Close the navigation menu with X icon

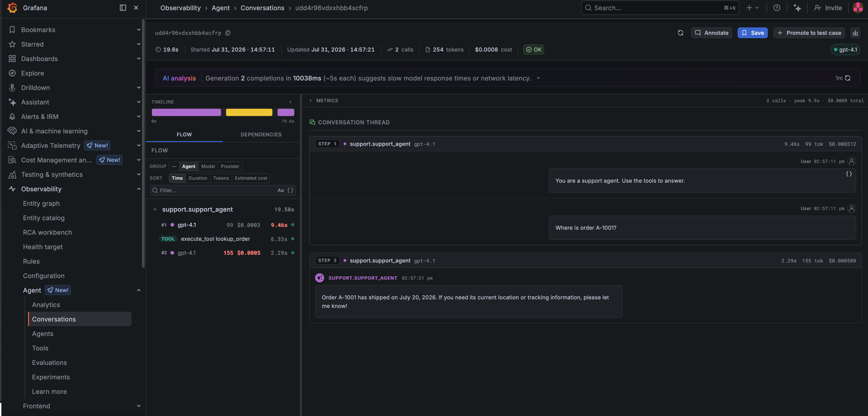pyautogui.click(x=136, y=8)
